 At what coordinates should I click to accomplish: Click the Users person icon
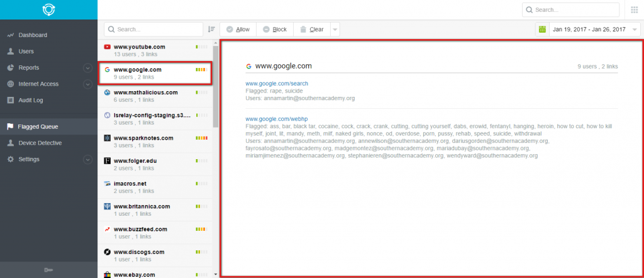[11, 52]
